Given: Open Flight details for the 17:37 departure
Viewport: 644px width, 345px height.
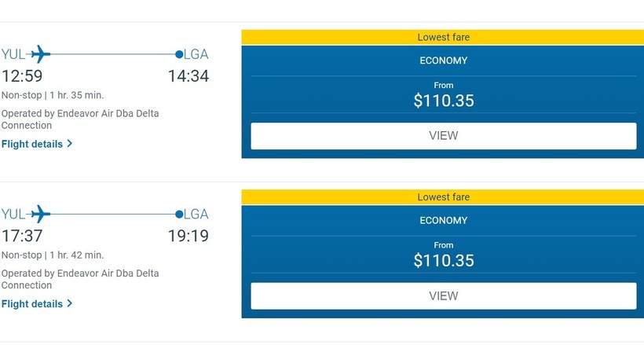Looking at the screenshot, I should [32, 303].
